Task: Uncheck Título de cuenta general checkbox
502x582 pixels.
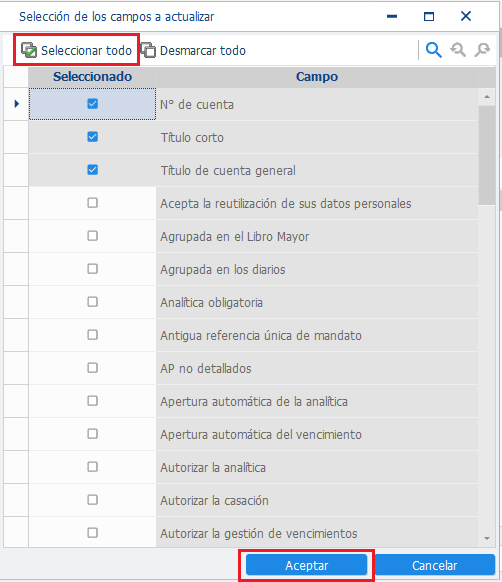Action: [x=92, y=170]
